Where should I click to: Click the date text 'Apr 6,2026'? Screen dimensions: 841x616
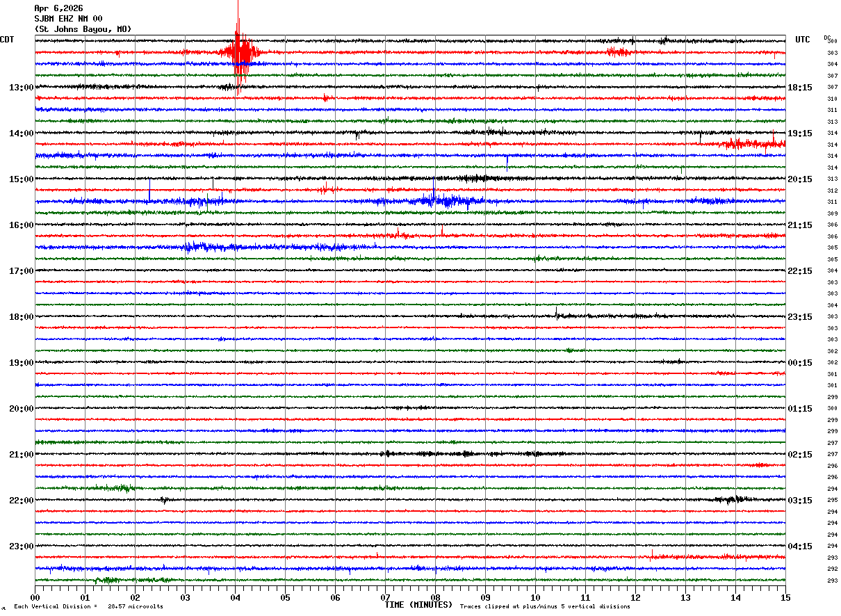tap(58, 8)
